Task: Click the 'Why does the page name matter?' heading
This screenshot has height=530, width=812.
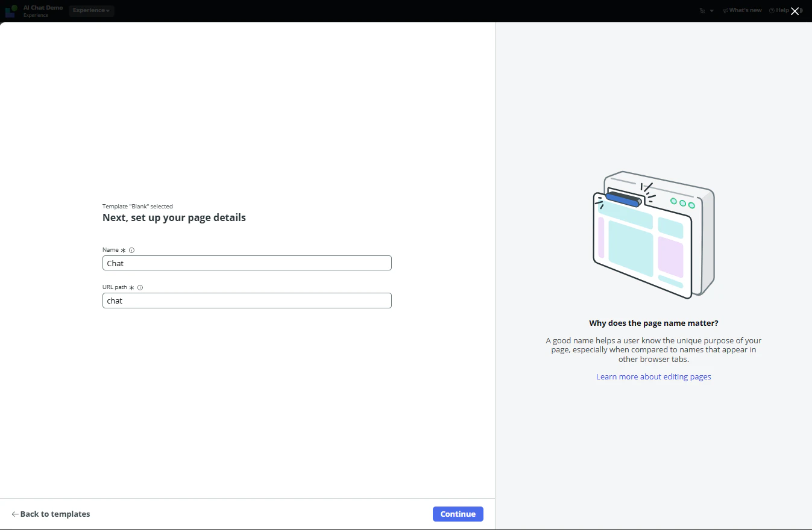Action: [x=653, y=323]
